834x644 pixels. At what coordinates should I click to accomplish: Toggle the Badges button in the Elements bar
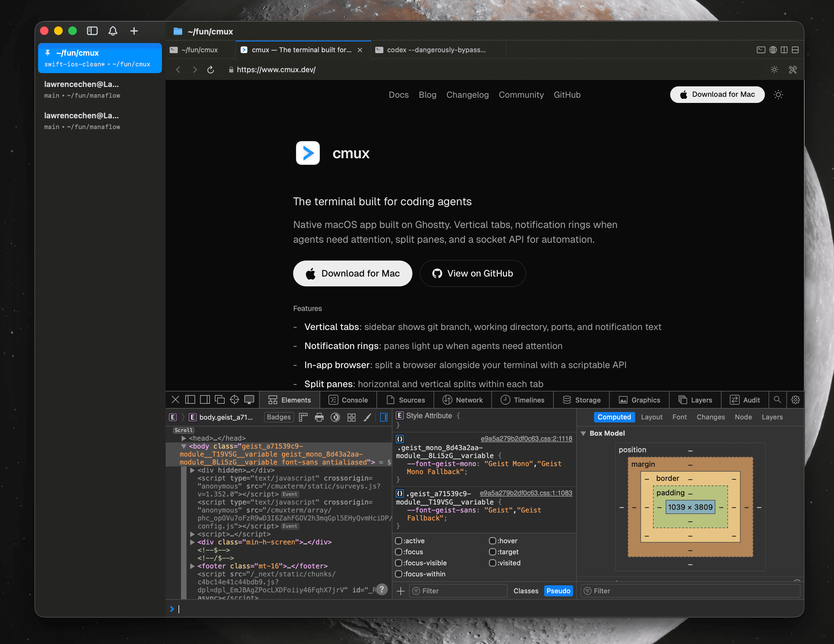[x=279, y=417]
